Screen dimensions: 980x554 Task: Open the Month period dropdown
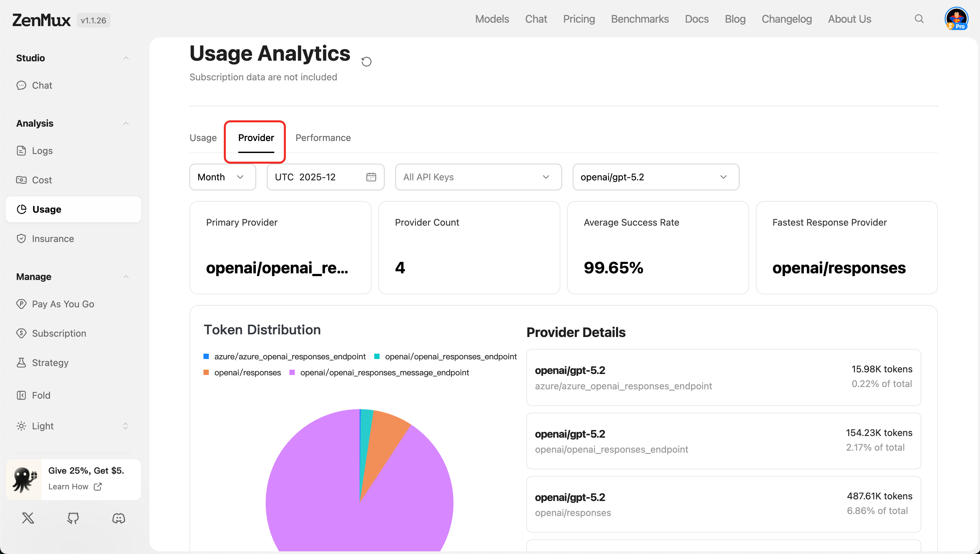(x=222, y=177)
